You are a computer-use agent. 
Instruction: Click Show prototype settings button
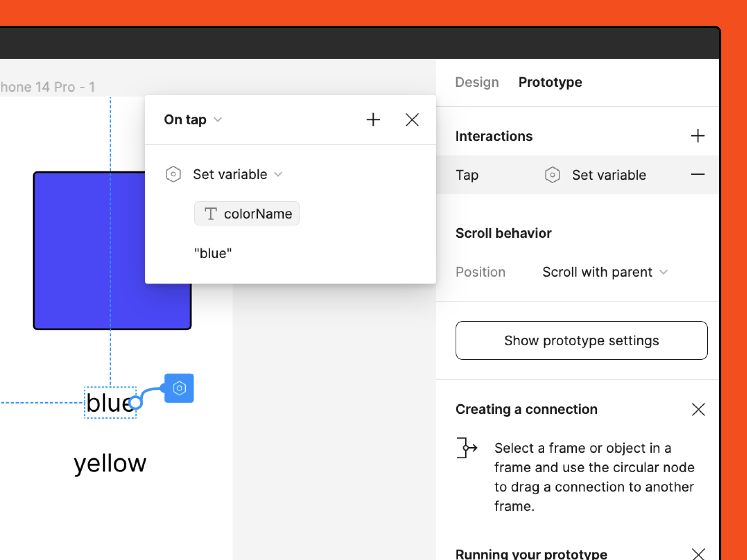click(582, 340)
